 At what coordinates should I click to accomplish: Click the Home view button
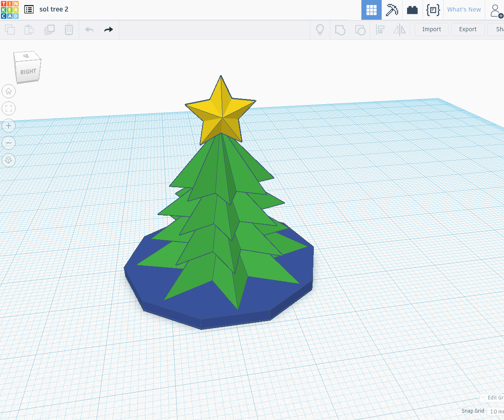9,91
